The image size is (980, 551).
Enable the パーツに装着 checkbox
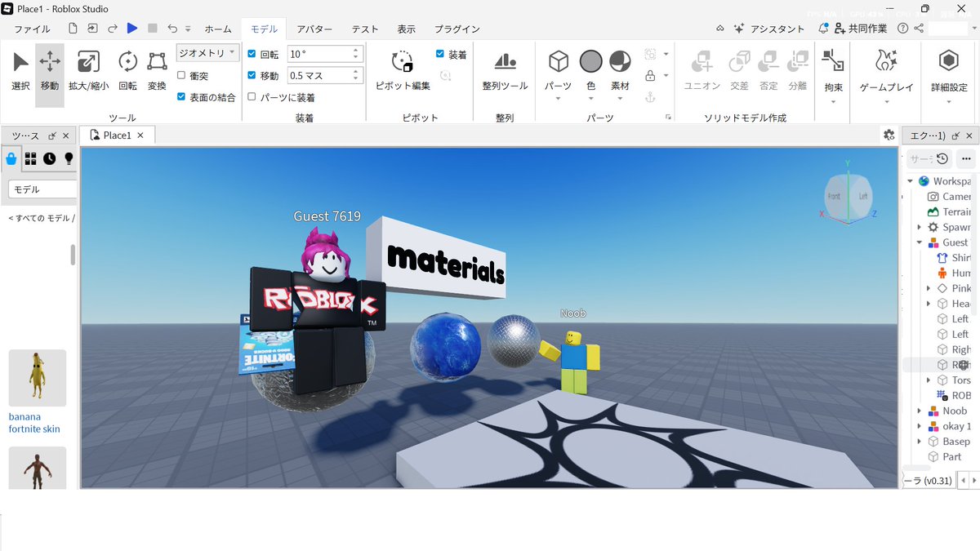pos(252,96)
